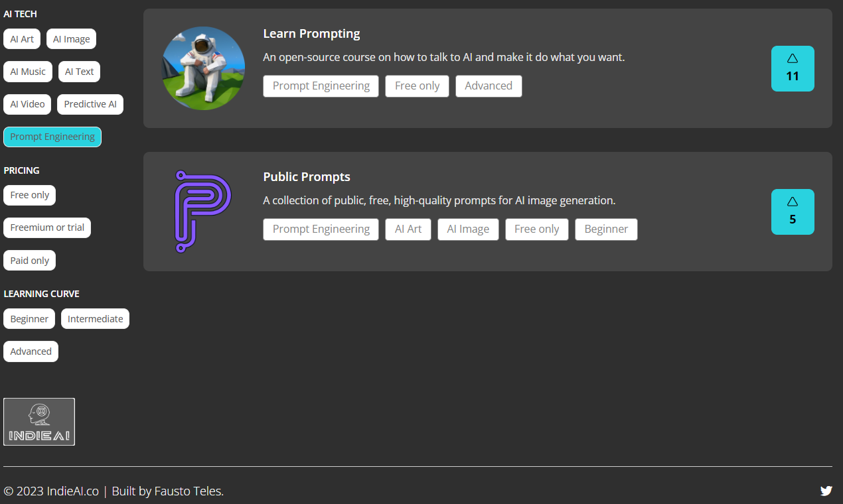Toggle off the Prompt Engineering filter

coord(52,137)
